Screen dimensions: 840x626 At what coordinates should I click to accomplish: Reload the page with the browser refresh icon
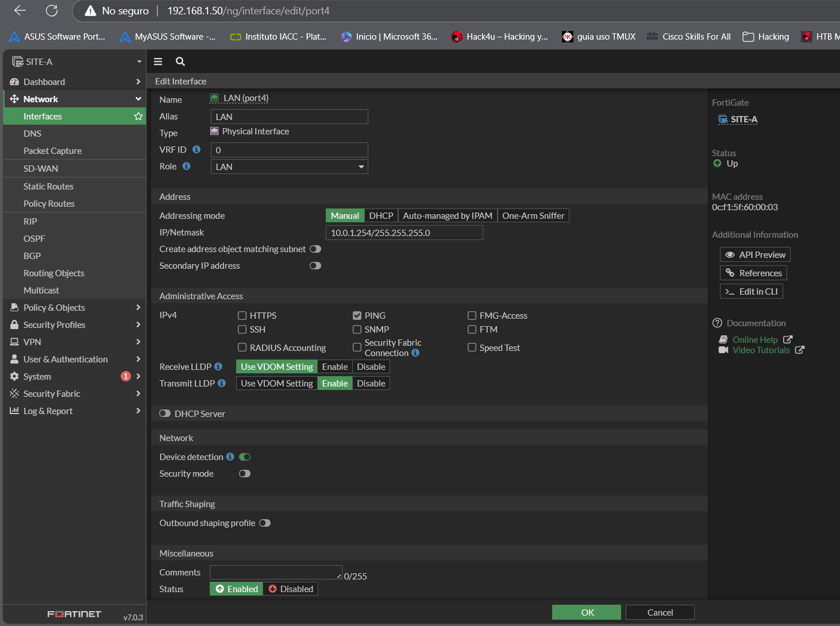pos(52,11)
